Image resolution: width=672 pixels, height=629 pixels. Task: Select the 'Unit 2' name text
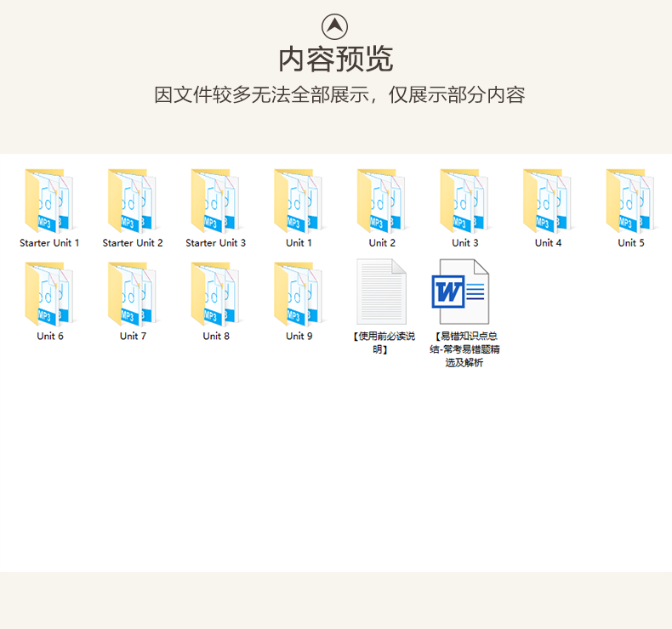(x=382, y=243)
